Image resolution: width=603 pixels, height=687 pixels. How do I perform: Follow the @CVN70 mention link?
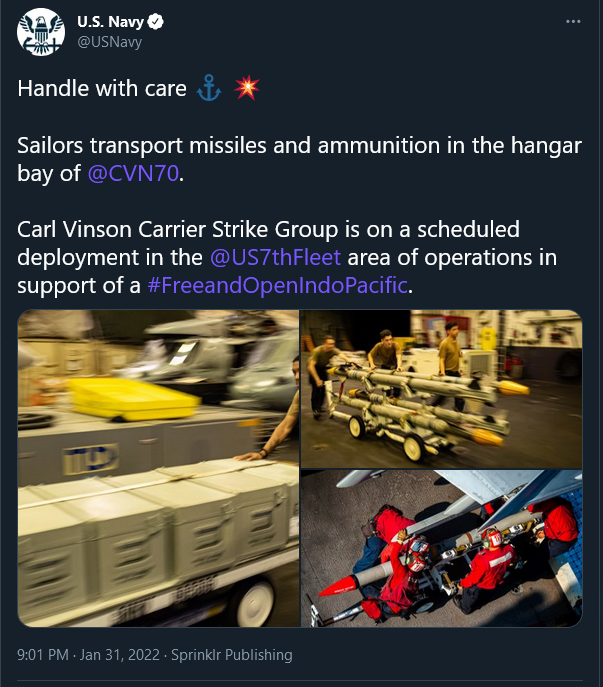(133, 173)
